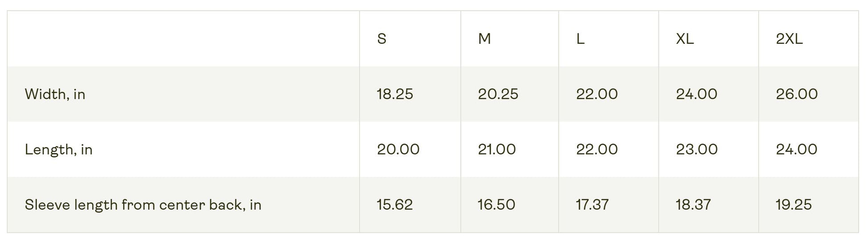868x239 pixels.
Task: Click sleeve length value 16.50
Action: pos(496,205)
